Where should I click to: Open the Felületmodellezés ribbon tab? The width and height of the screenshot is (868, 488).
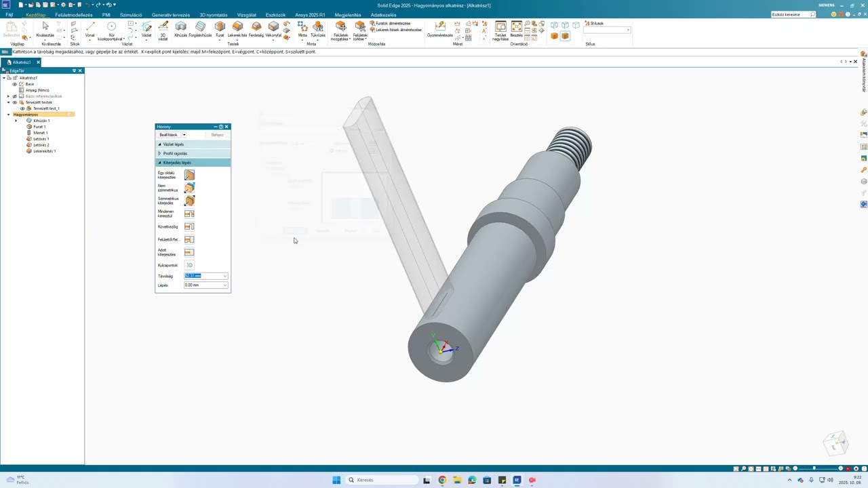coord(74,15)
